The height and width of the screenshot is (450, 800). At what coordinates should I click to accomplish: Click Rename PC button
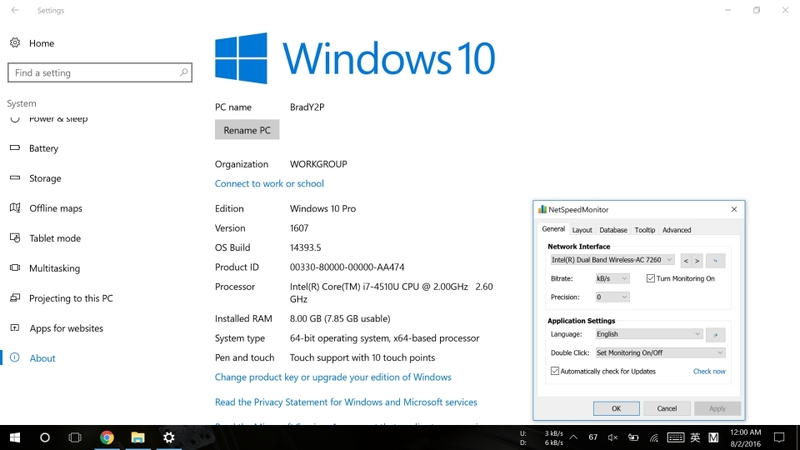[247, 130]
